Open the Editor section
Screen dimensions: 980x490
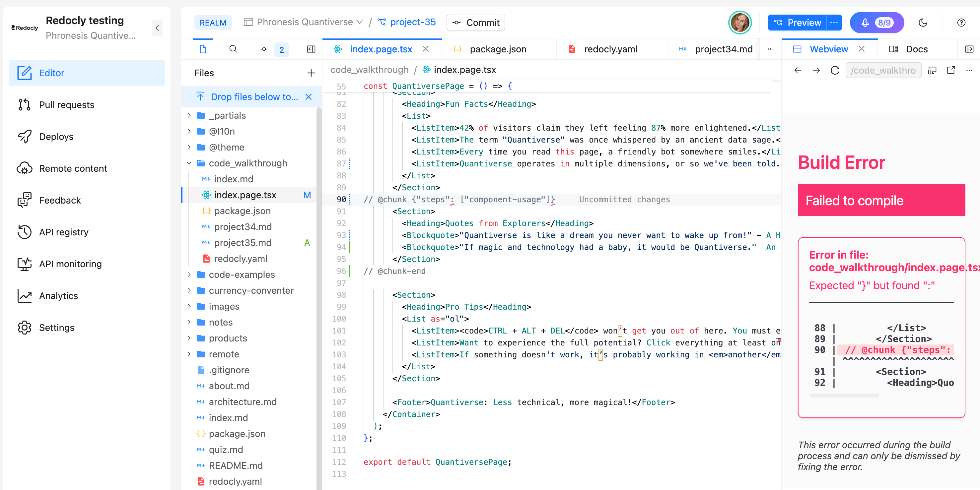point(87,73)
